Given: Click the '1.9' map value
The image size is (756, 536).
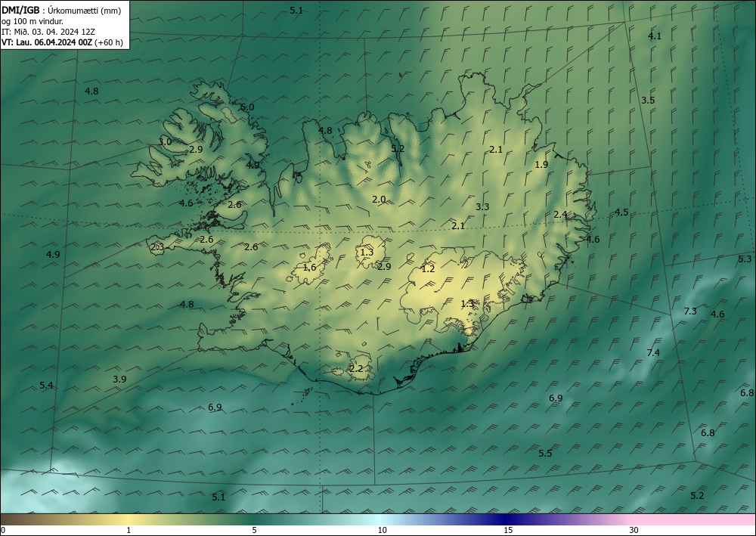Looking at the screenshot, I should coord(541,164).
